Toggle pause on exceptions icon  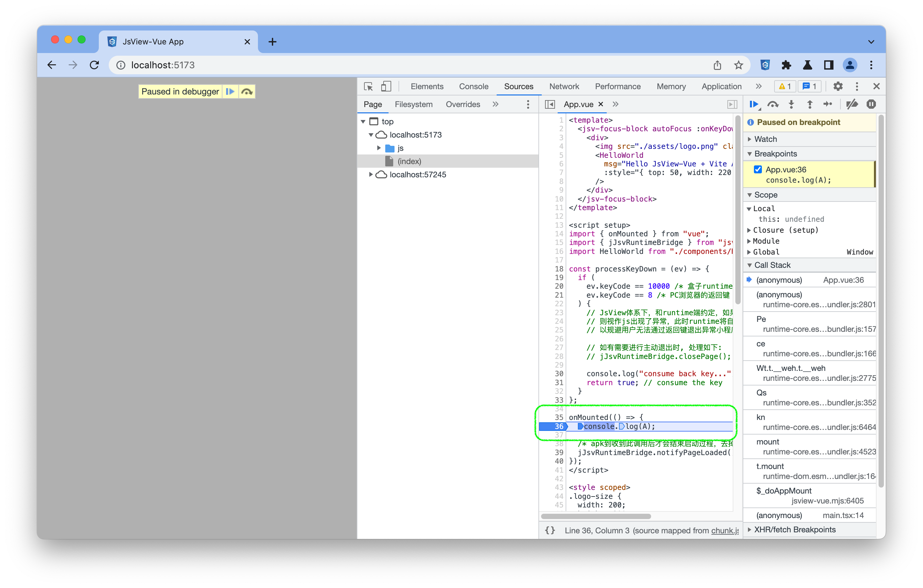click(x=871, y=104)
